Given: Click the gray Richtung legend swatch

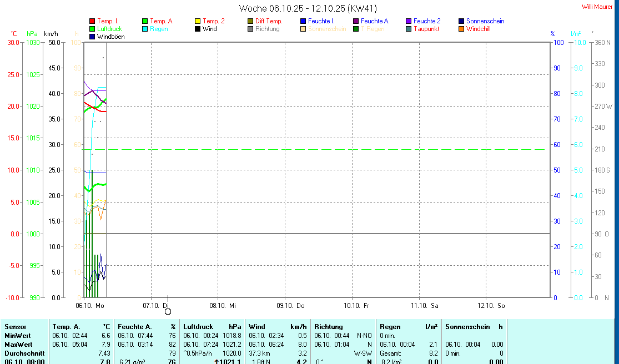Looking at the screenshot, I should pyautogui.click(x=250, y=29).
